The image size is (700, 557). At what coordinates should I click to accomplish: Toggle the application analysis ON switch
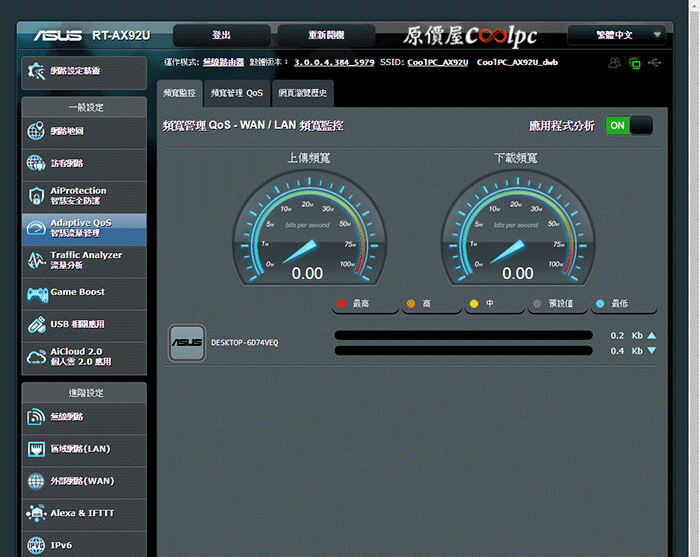click(629, 125)
